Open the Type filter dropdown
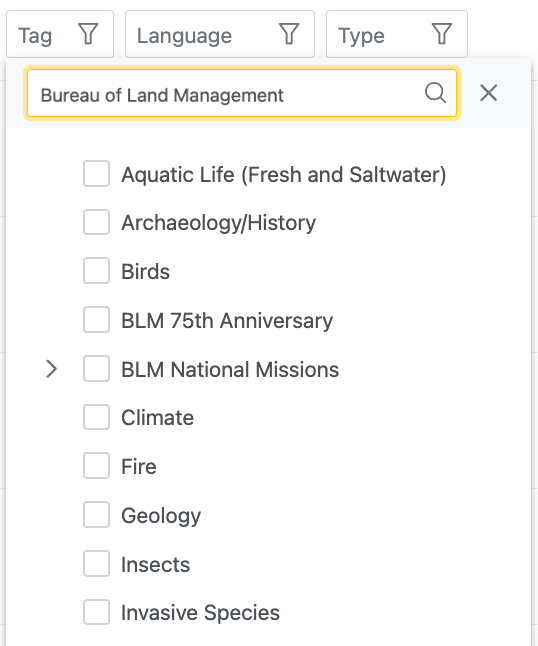The height and width of the screenshot is (646, 538). 397,34
